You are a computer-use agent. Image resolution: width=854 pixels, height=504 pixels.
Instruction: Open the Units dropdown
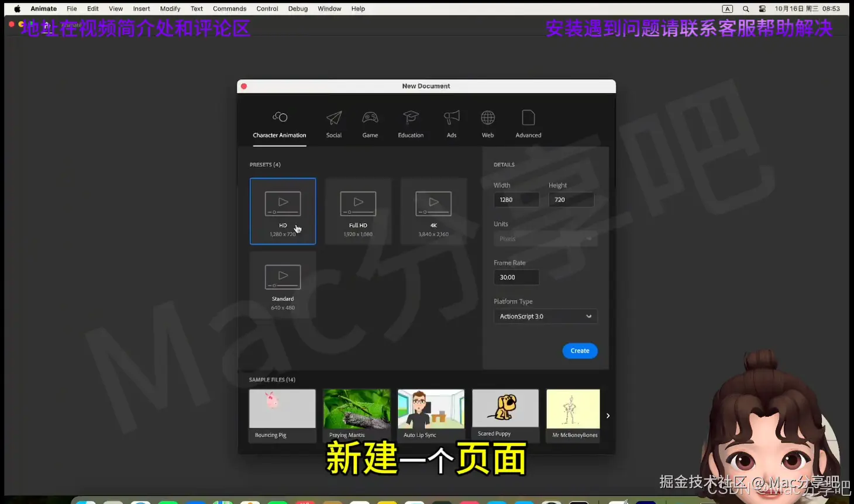[x=545, y=238]
